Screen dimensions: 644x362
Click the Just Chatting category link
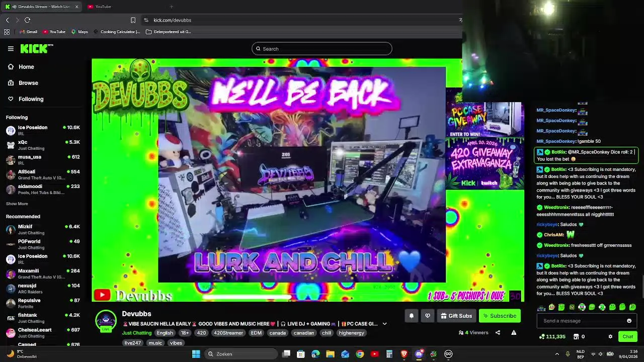[x=136, y=333]
